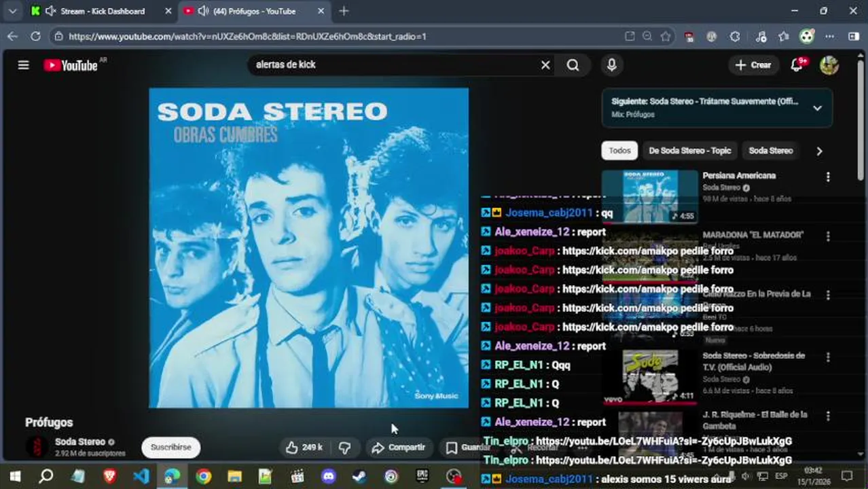
Task: Select the De Soda Stereo - Topic chip
Action: [689, 151]
